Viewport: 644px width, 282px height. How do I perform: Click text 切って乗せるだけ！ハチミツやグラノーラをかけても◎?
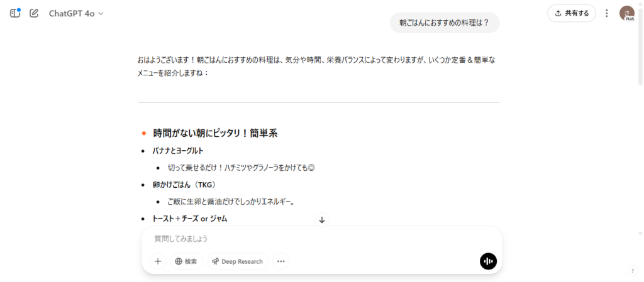coord(241,168)
